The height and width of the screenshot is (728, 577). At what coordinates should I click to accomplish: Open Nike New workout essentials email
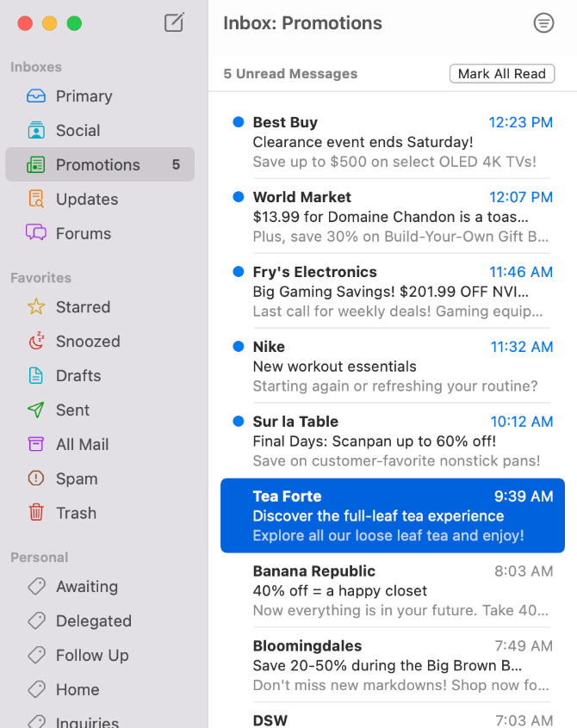pyautogui.click(x=393, y=366)
